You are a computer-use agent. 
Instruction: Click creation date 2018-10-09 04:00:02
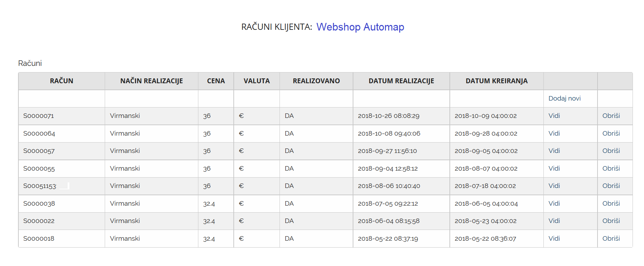coord(486,116)
